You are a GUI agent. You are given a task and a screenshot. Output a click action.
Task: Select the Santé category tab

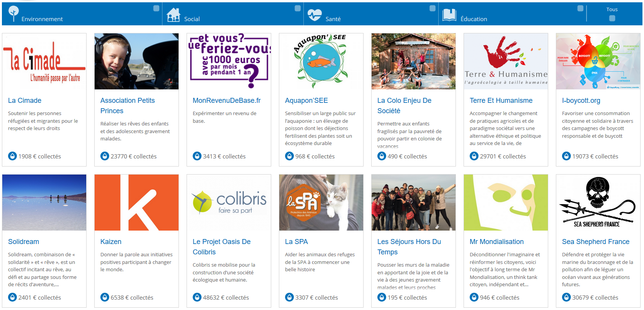pos(371,14)
